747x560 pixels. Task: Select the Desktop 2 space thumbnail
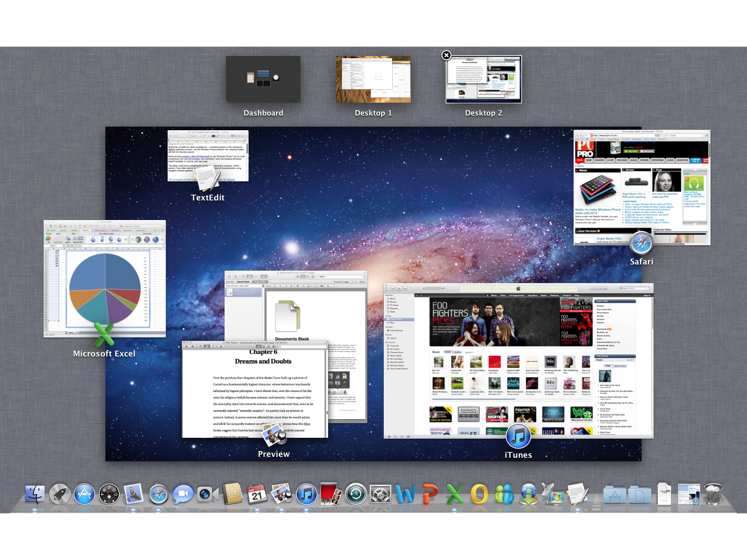484,79
